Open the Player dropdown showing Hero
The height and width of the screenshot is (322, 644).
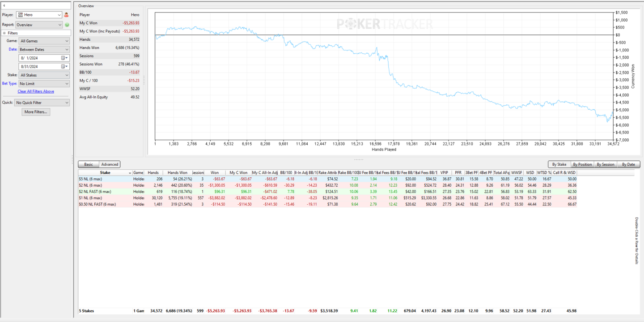coord(39,15)
